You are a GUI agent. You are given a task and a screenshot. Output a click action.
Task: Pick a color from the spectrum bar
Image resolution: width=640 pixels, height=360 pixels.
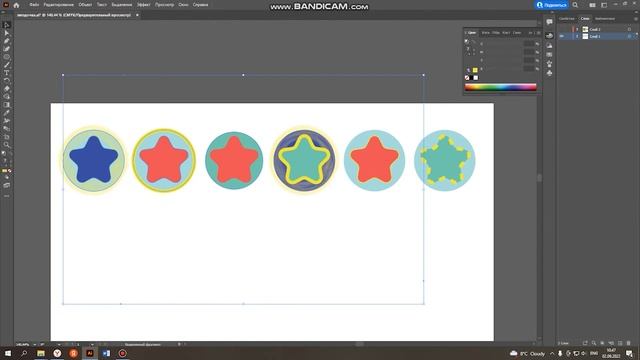501,87
